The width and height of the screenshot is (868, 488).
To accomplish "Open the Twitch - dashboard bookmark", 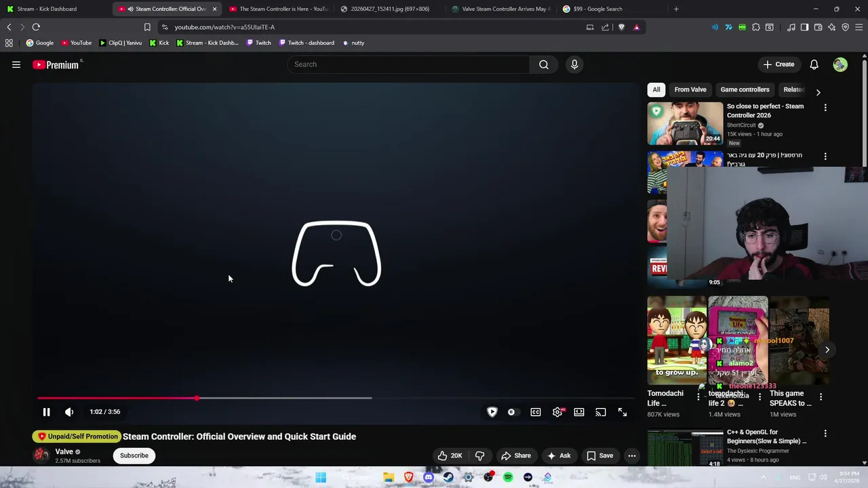I will pos(307,43).
